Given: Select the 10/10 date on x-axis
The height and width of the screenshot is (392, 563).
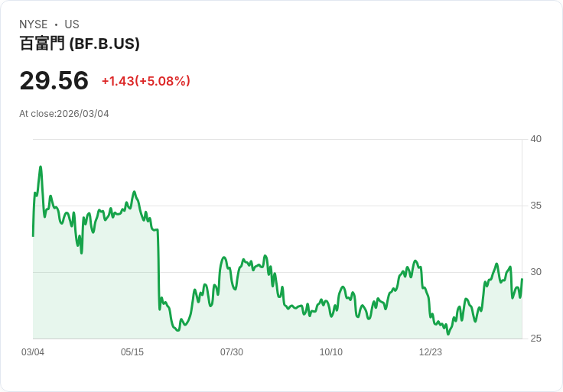Looking at the screenshot, I should 331,352.
